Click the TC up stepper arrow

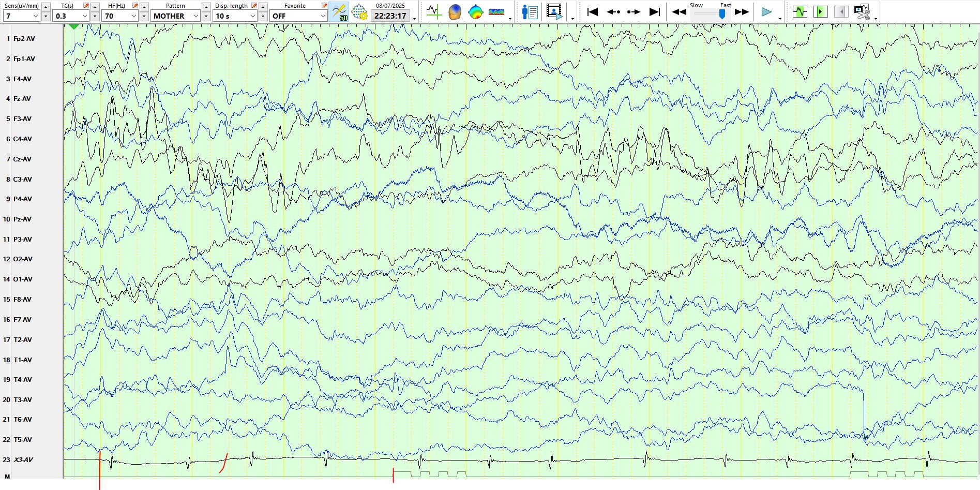(x=95, y=7)
